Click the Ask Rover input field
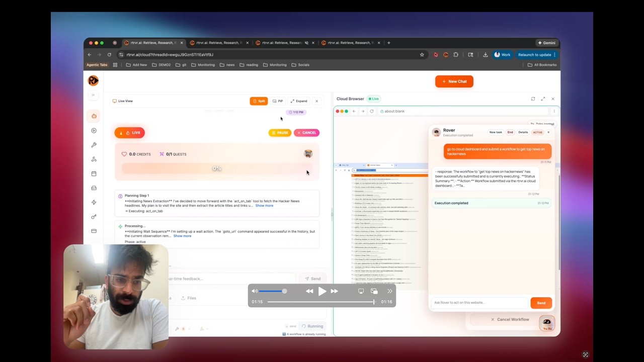This screenshot has width=644, height=362. (479, 303)
